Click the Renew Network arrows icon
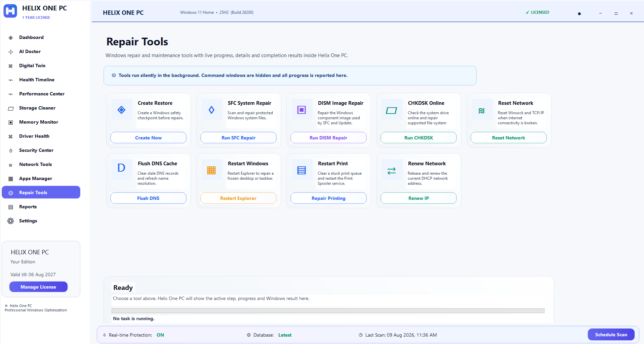The width and height of the screenshot is (644, 344). (x=392, y=171)
